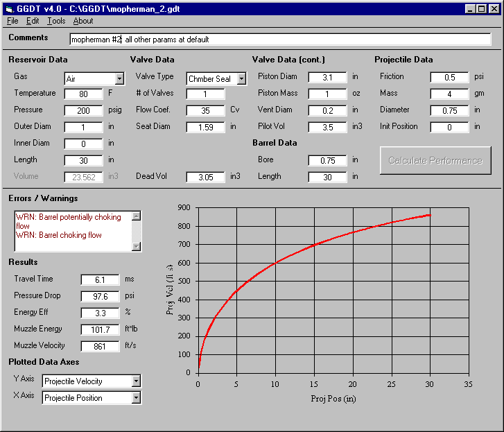Open the About menu
This screenshot has height=432, width=504.
pyautogui.click(x=83, y=21)
